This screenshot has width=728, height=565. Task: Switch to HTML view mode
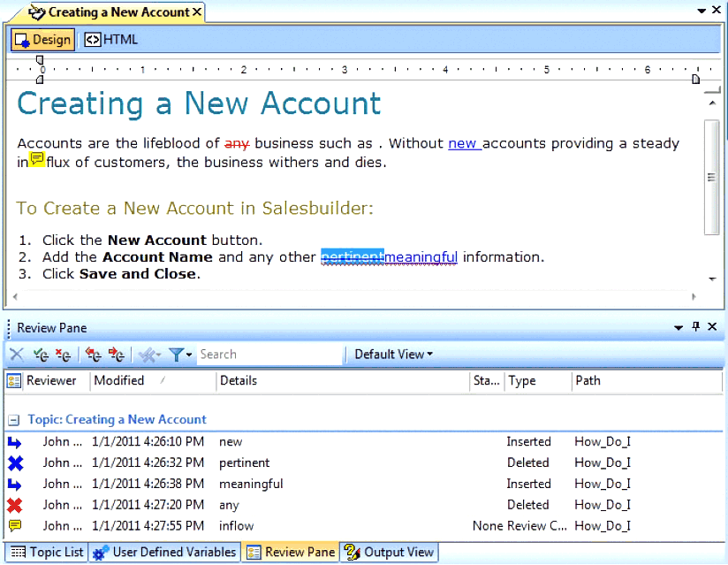pyautogui.click(x=111, y=39)
